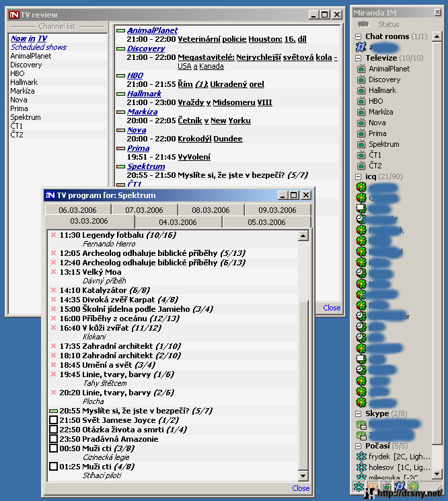Click the ICQ flower status bar icon
The height and width of the screenshot is (501, 448).
[x=414, y=487]
